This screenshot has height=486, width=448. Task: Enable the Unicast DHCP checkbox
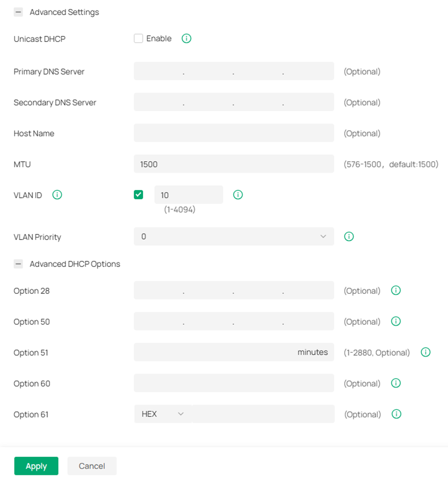click(138, 38)
